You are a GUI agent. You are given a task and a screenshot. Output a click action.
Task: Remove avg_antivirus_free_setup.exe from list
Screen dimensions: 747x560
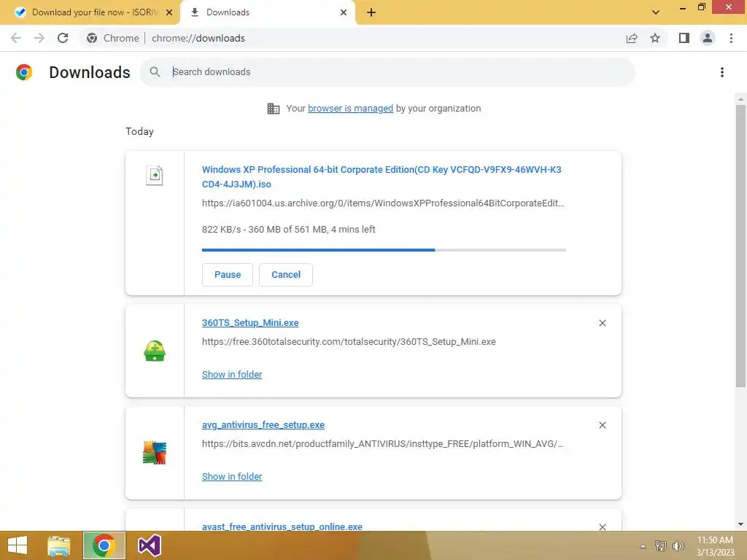pyautogui.click(x=602, y=425)
